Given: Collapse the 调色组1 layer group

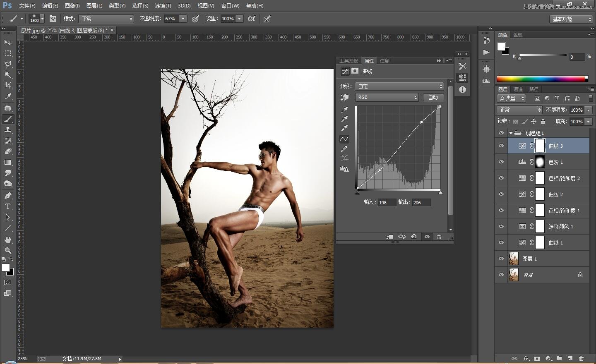Looking at the screenshot, I should coord(511,133).
